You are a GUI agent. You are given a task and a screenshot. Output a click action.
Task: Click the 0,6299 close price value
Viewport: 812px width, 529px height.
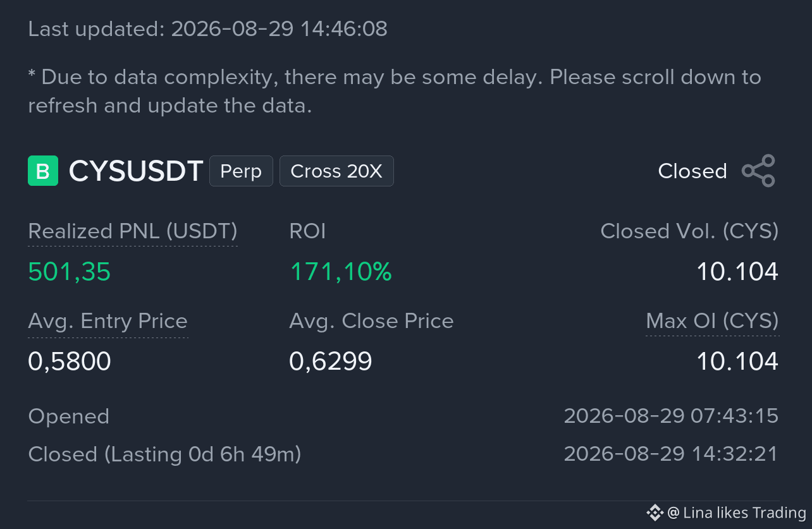(x=331, y=362)
